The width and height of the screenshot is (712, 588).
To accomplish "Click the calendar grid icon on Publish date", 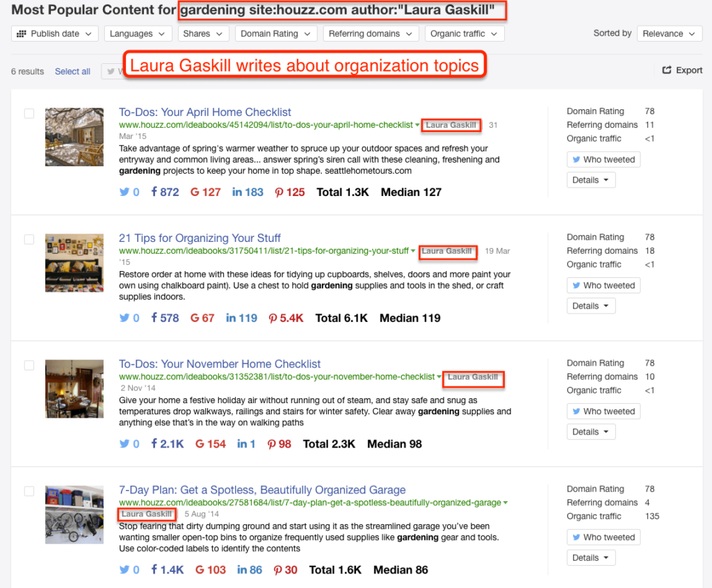I will (x=22, y=33).
